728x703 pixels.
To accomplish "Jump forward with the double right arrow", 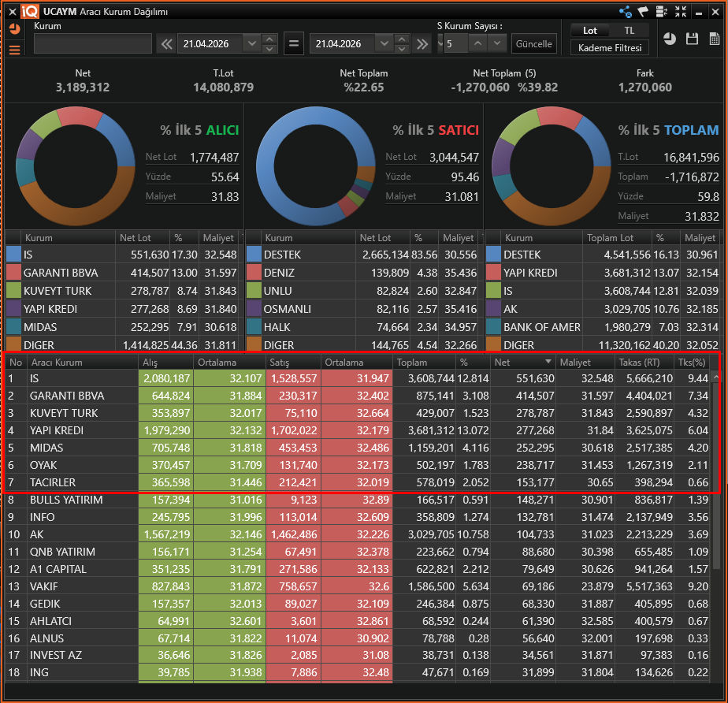I will (x=422, y=44).
